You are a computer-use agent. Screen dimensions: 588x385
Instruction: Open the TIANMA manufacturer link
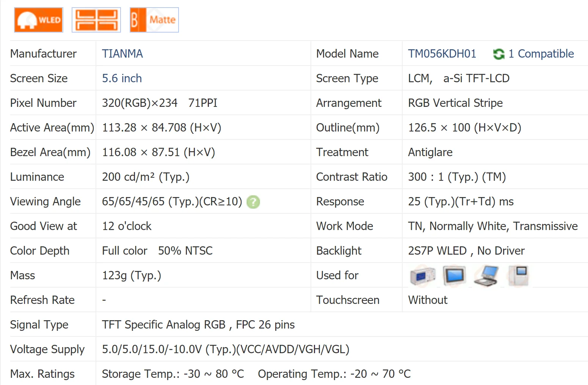(122, 54)
